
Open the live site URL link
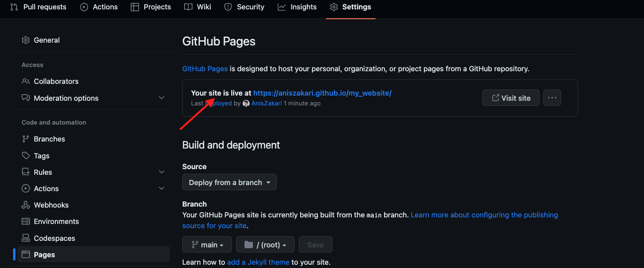tap(322, 93)
